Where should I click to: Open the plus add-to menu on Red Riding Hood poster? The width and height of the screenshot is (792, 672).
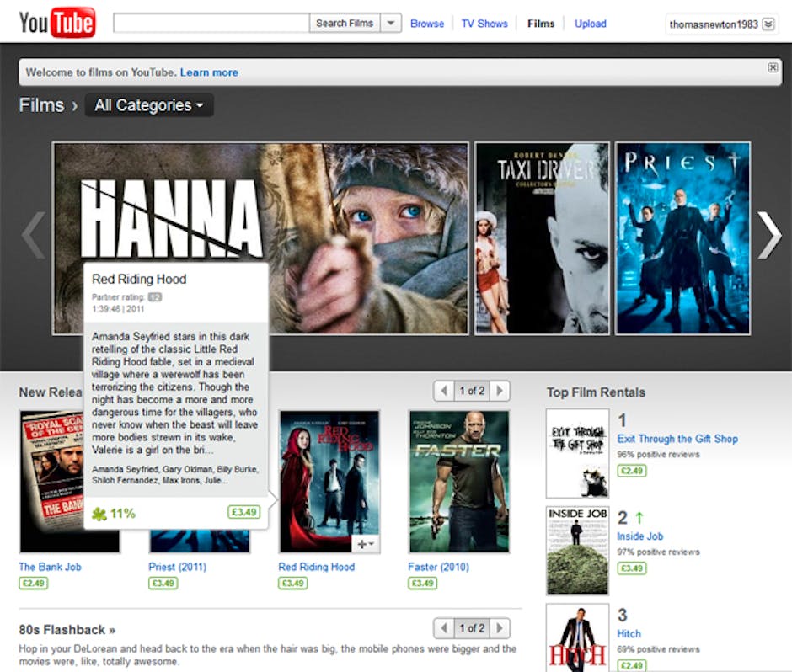(x=366, y=544)
